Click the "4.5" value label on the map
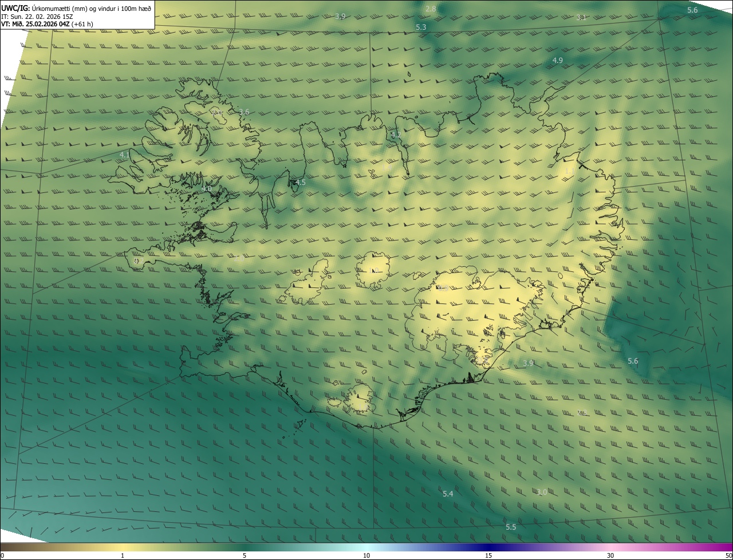733x560 pixels. pos(300,183)
